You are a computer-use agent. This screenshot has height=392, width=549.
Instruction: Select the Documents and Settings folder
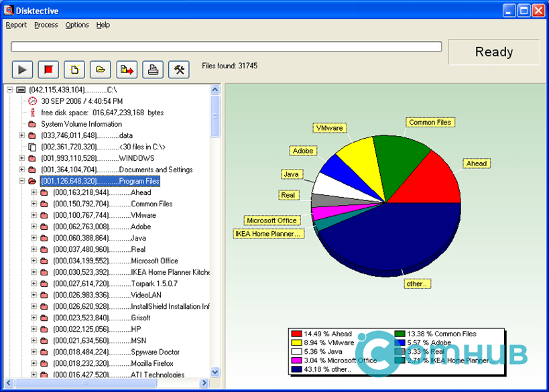[x=156, y=170]
